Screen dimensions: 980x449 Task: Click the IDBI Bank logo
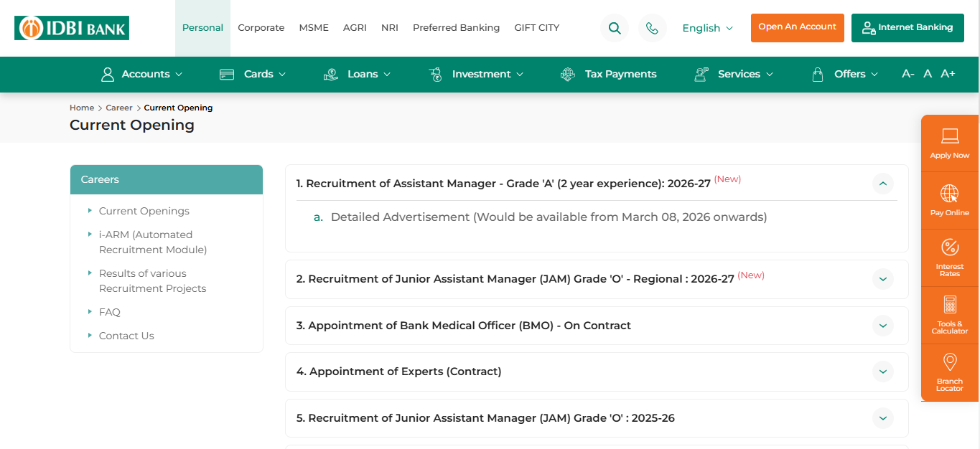(x=72, y=28)
